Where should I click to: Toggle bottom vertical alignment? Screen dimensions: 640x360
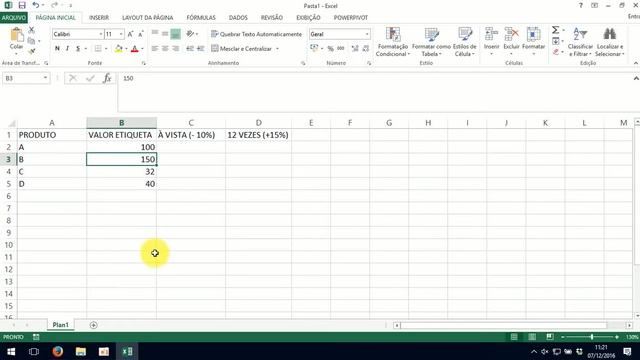pos(176,34)
